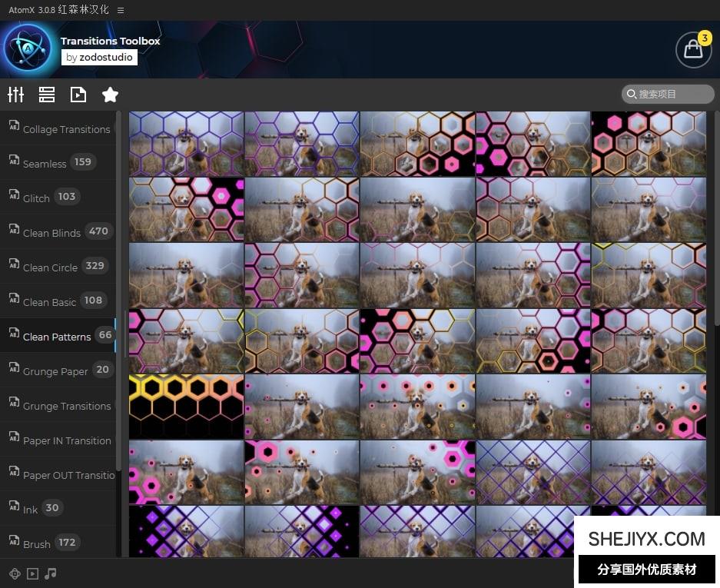Select the first hexagon transition thumbnail
Viewport: 720px width, 588px height.
186,144
